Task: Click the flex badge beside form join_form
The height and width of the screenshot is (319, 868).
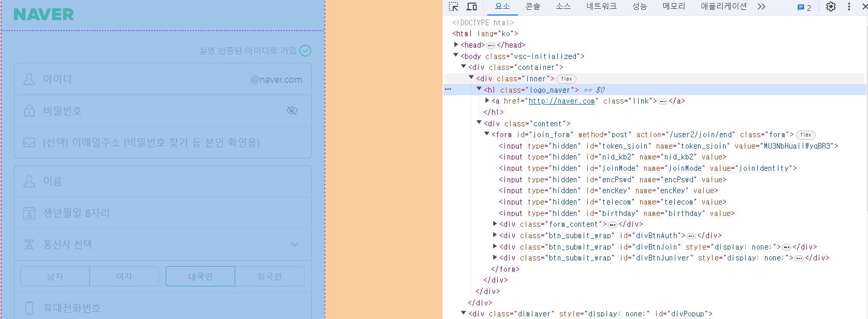Action: pyautogui.click(x=806, y=135)
